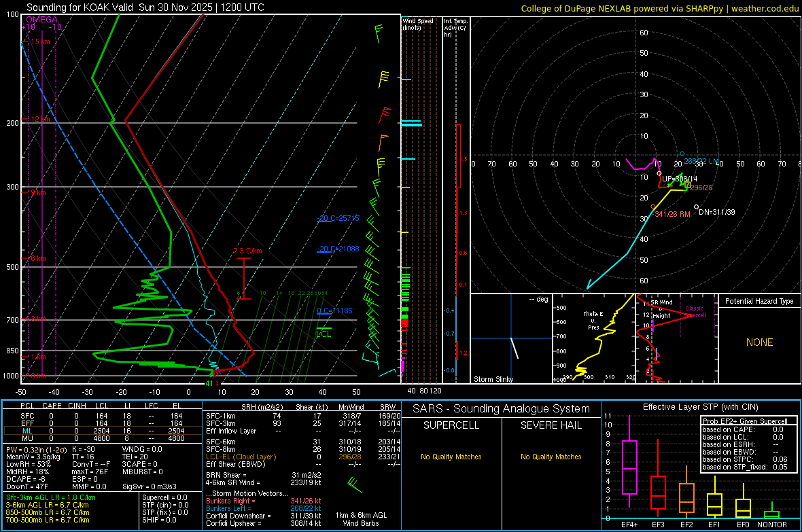Click 'No Quality Matches' under SEVERE HAIL

point(551,457)
